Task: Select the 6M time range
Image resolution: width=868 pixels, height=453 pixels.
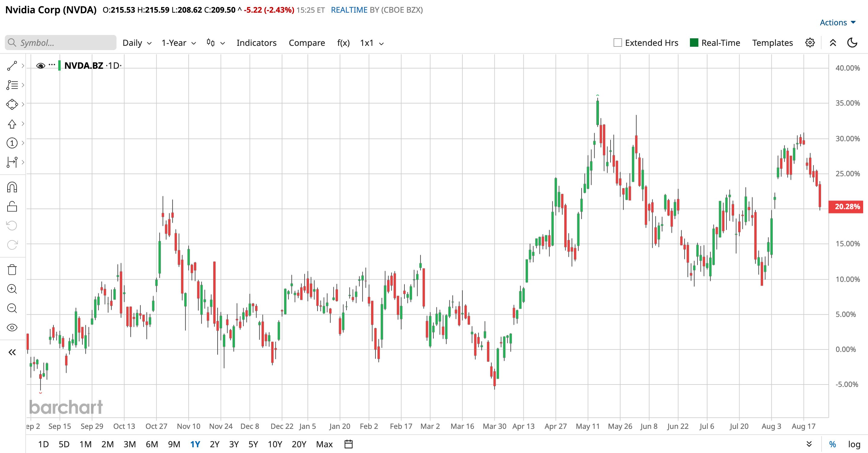Action: tap(152, 444)
